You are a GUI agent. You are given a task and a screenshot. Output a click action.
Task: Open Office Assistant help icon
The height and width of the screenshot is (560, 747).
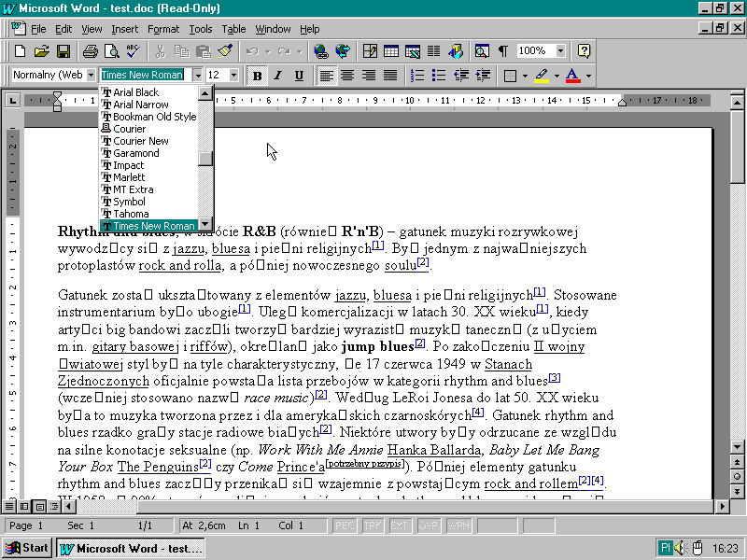[x=585, y=51]
